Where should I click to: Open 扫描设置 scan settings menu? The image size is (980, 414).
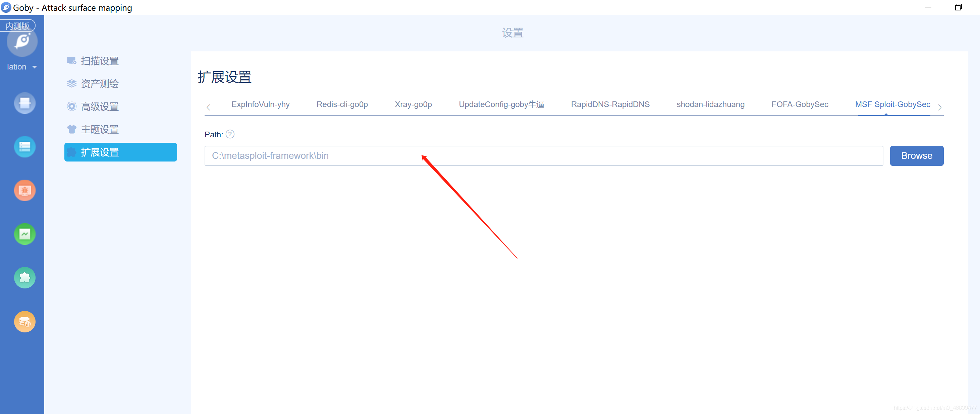tap(100, 61)
